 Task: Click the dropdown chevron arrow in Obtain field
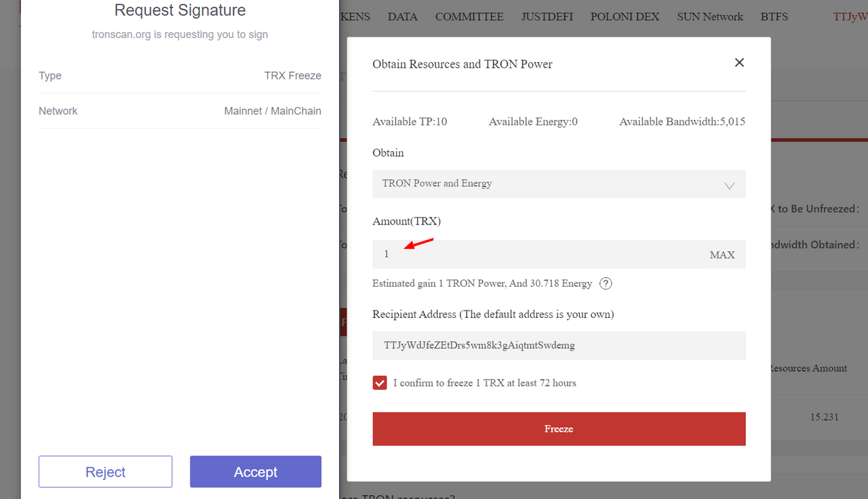(730, 185)
